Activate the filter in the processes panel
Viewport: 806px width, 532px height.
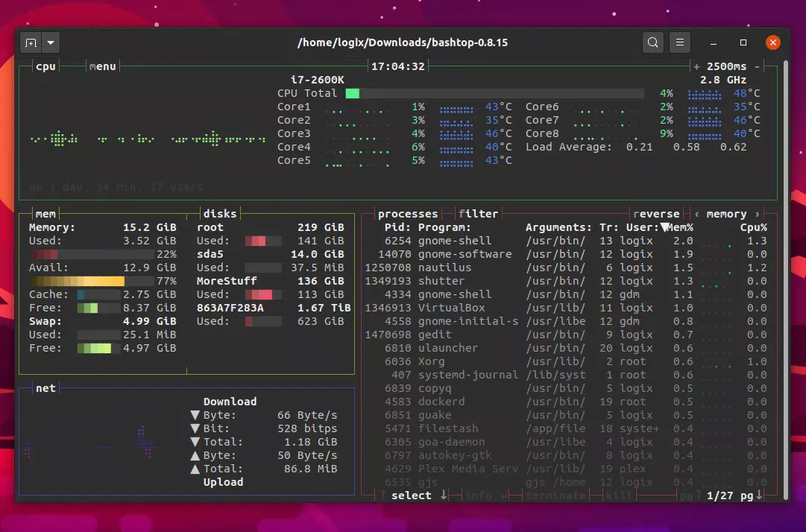pos(478,214)
